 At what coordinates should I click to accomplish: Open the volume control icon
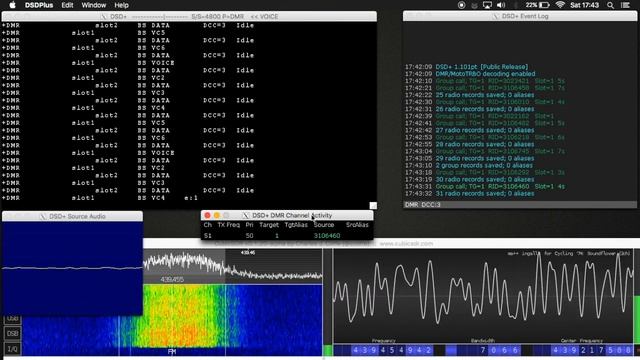click(501, 5)
